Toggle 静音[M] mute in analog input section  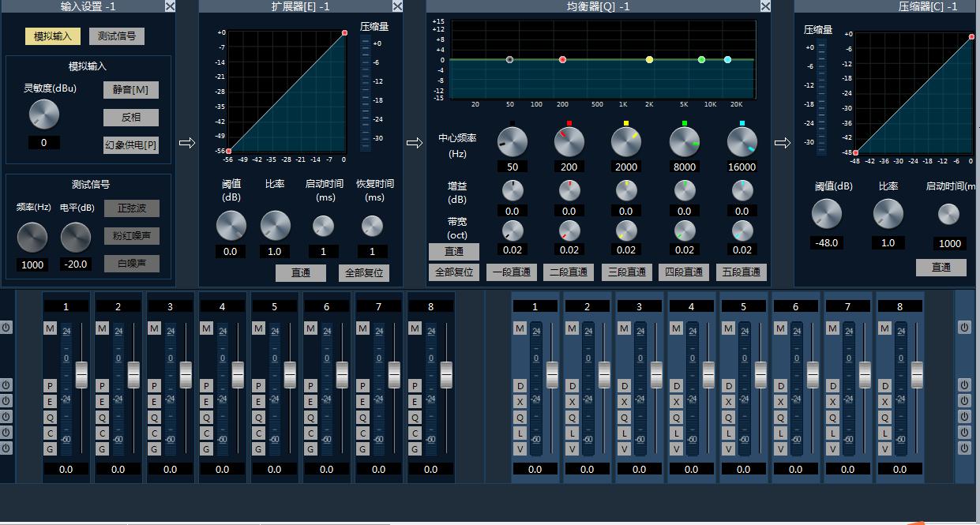[130, 89]
